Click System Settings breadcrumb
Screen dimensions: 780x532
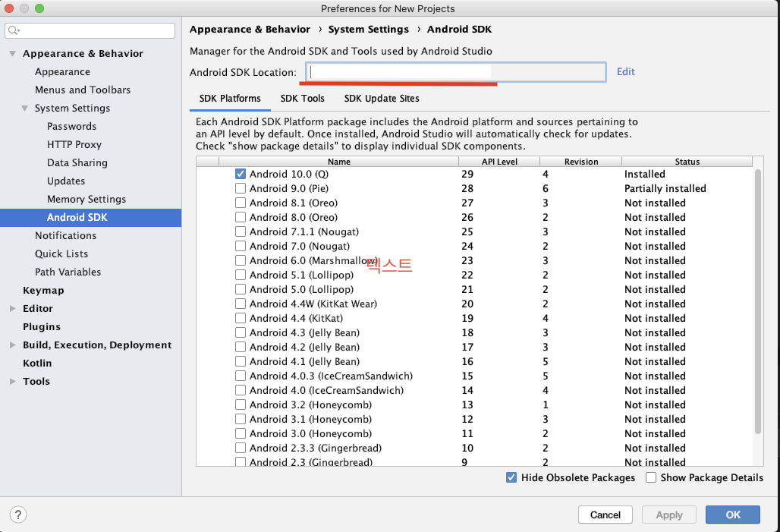coord(369,30)
